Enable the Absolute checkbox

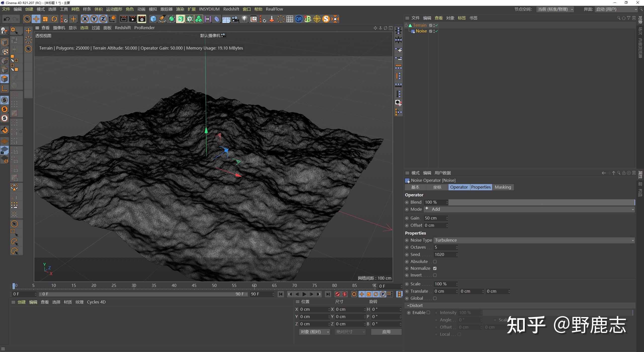coord(435,262)
